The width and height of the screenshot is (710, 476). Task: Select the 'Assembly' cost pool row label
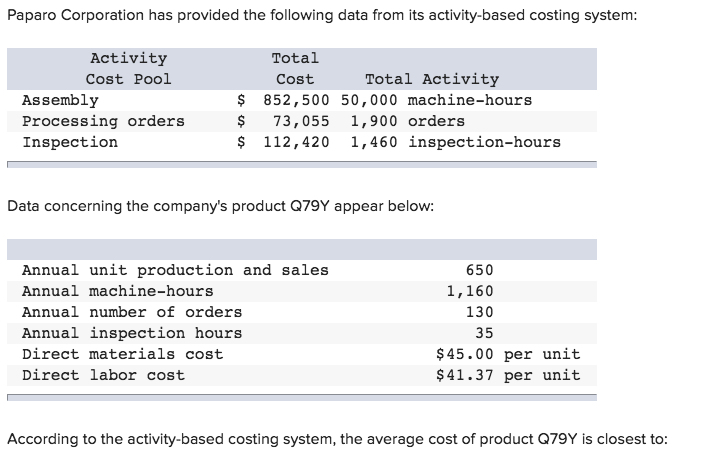[60, 100]
